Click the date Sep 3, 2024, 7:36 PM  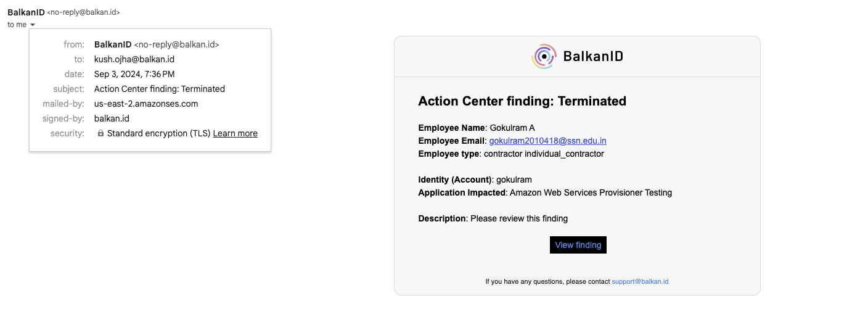tap(134, 74)
